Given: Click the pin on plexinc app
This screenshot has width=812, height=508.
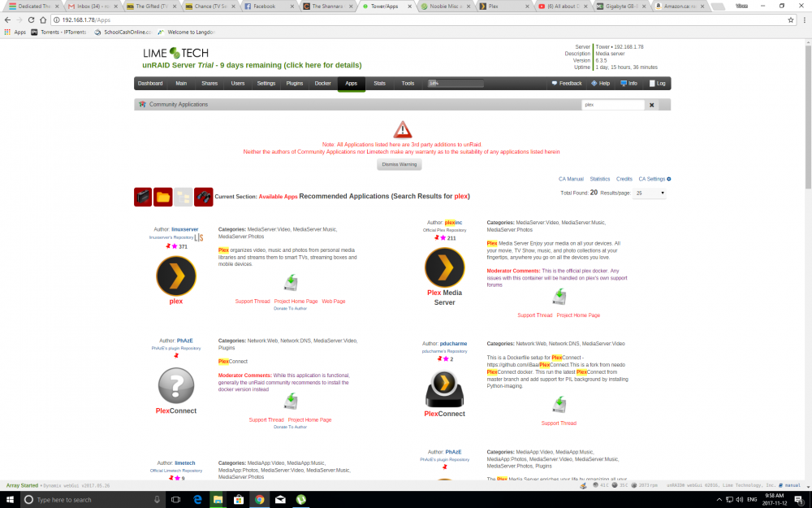Looking at the screenshot, I should [x=437, y=238].
